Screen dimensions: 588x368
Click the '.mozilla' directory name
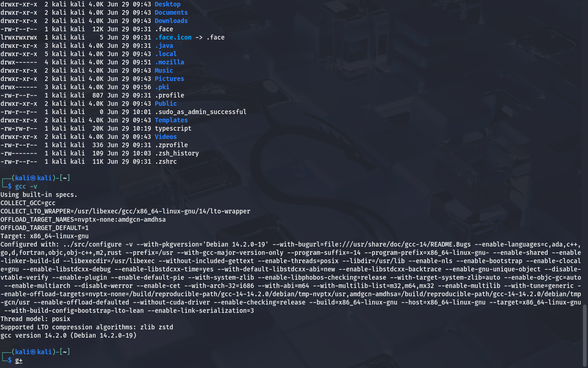[x=170, y=62]
